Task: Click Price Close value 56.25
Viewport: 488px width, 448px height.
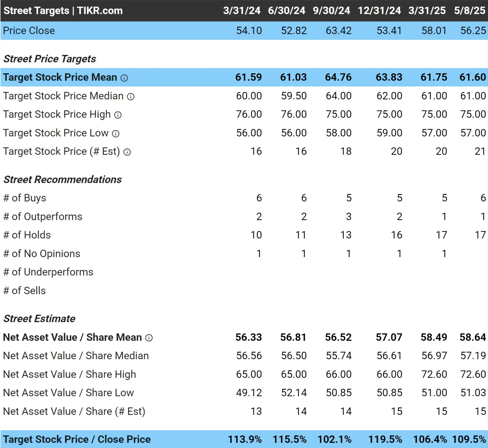Action: point(473,30)
